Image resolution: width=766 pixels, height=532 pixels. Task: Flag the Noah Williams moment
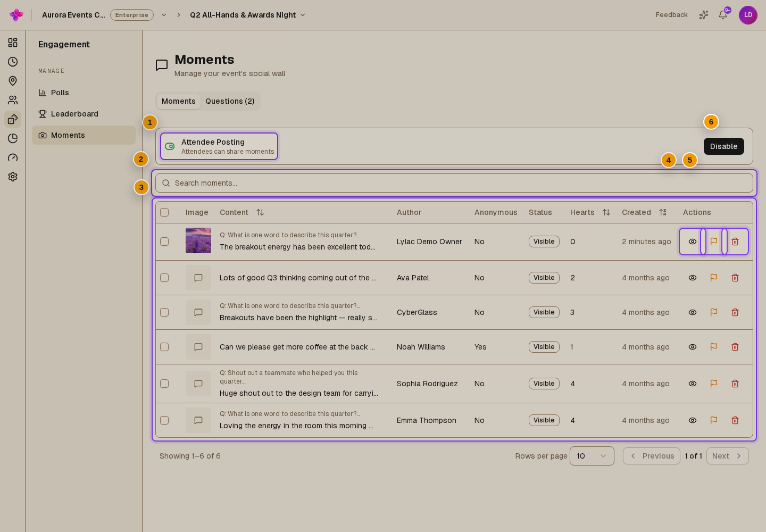coord(714,347)
